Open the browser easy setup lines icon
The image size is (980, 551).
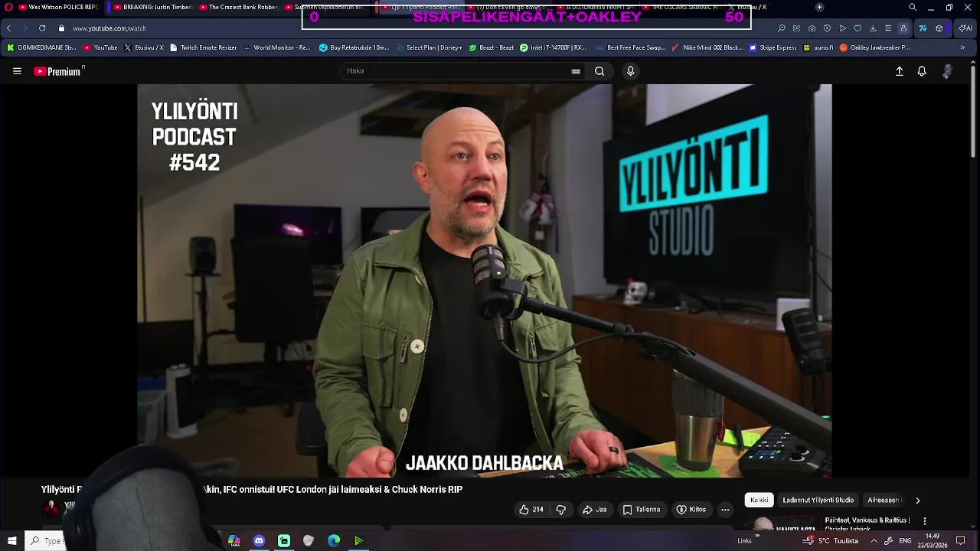(888, 28)
